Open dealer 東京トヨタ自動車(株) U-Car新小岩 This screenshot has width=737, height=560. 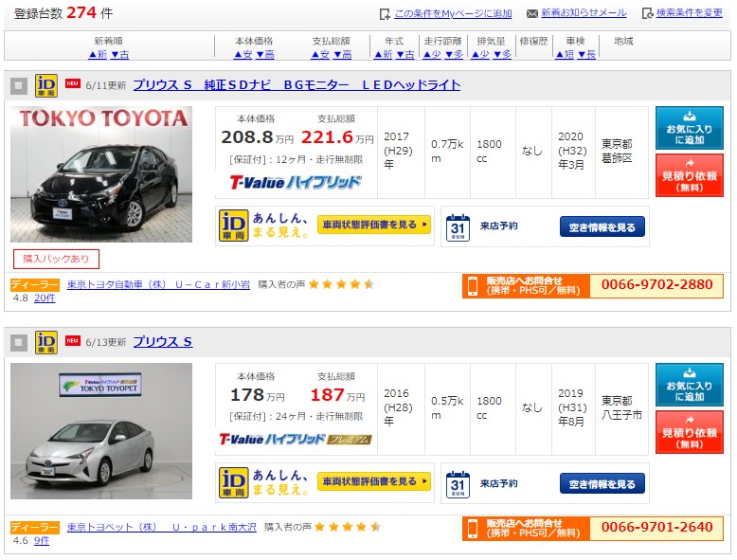[x=158, y=284]
